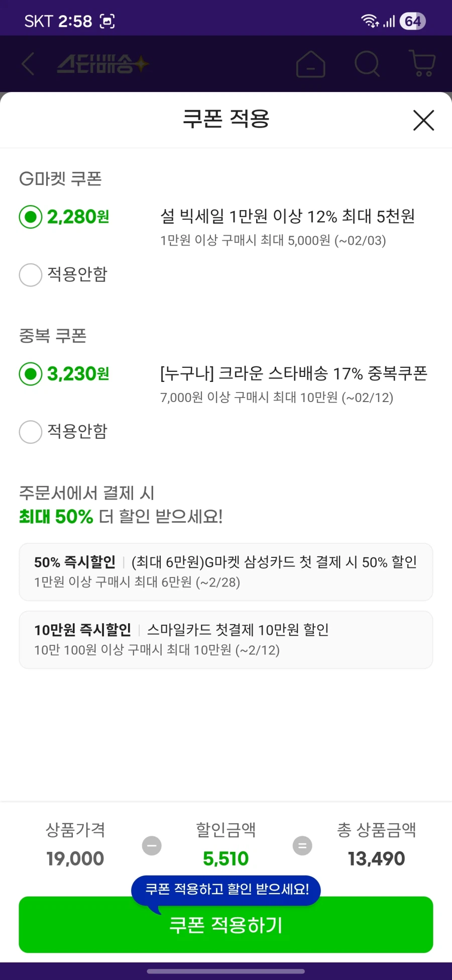Select the 3,230원 중복 쿠폰 radio button
Screen dimensions: 452x980
pos(31,374)
